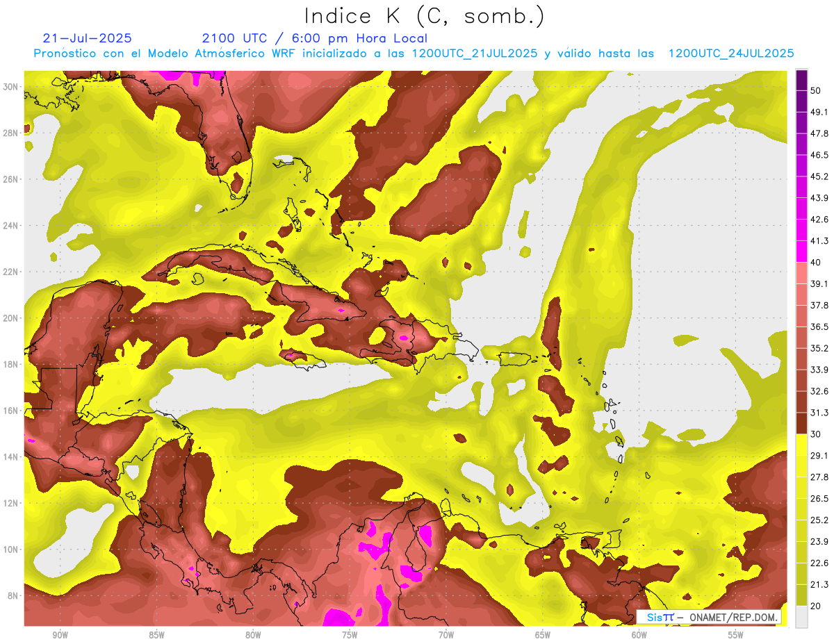Select the '21-Jul-2025' date label

tap(87, 38)
